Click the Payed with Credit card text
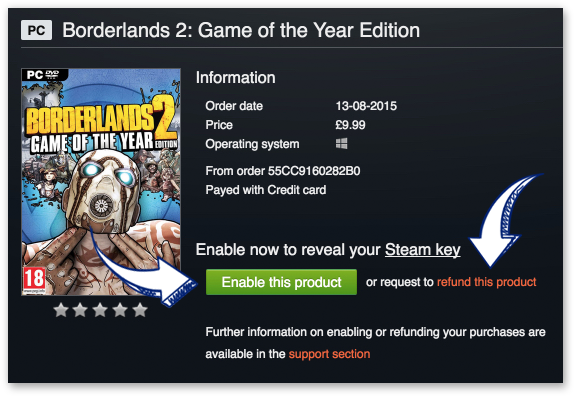This screenshot has height=396, width=574. [266, 190]
